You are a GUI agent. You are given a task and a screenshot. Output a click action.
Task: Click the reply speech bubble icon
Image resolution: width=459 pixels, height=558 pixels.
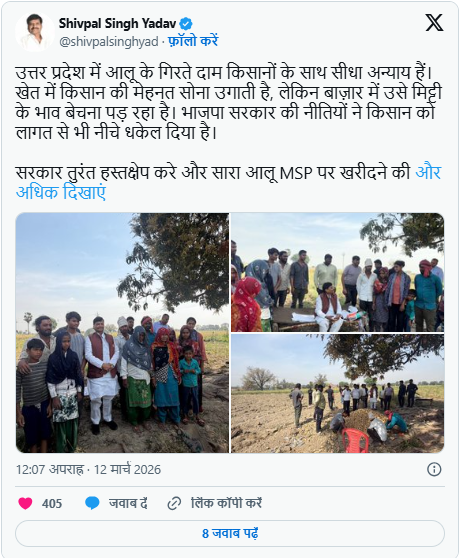point(93,503)
